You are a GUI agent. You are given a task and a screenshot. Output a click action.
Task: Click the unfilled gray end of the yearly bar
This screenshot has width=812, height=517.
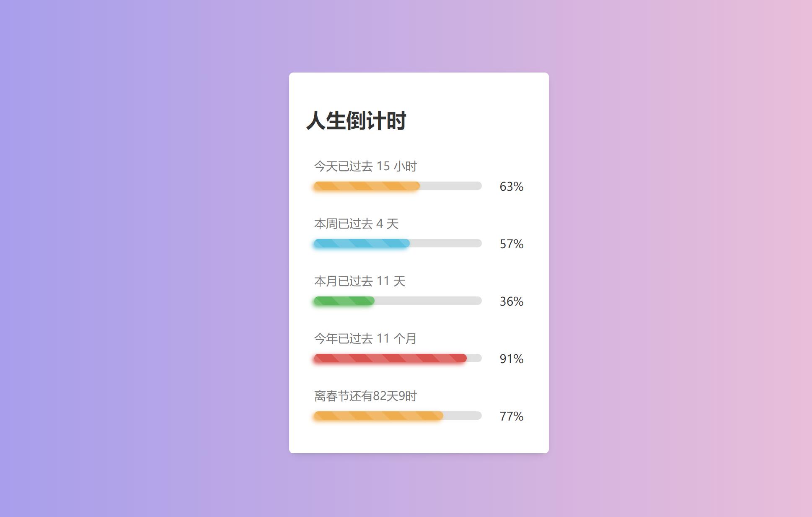point(474,358)
